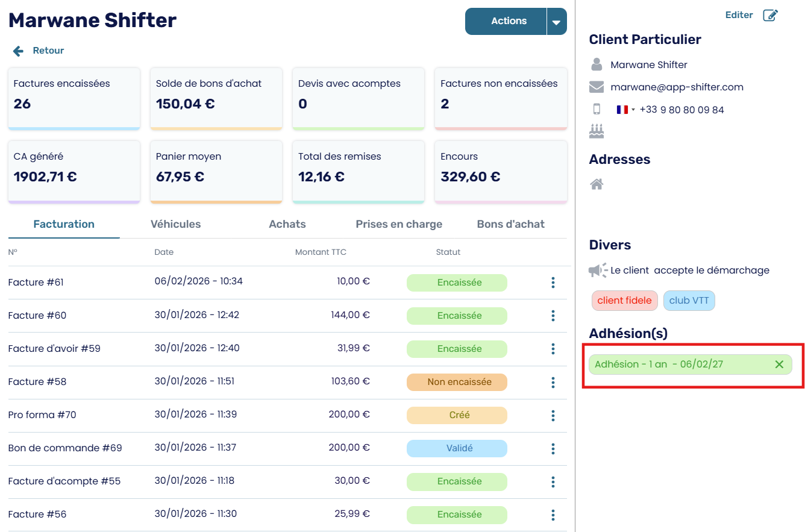Open options menu for Facture #56
Screen dimensions: 805x532
[553, 515]
